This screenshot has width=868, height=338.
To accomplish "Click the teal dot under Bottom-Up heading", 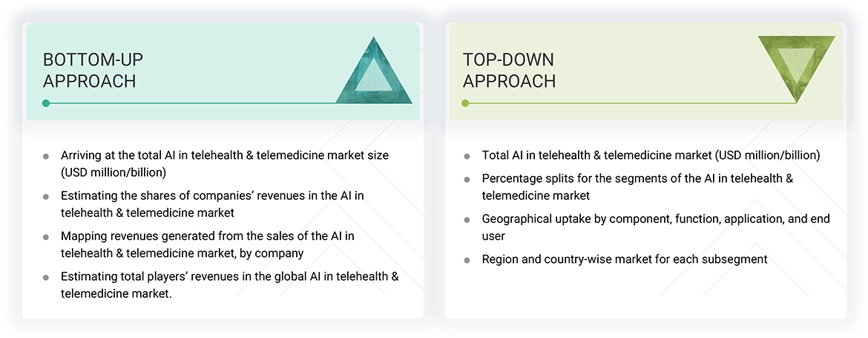I will pyautogui.click(x=46, y=103).
